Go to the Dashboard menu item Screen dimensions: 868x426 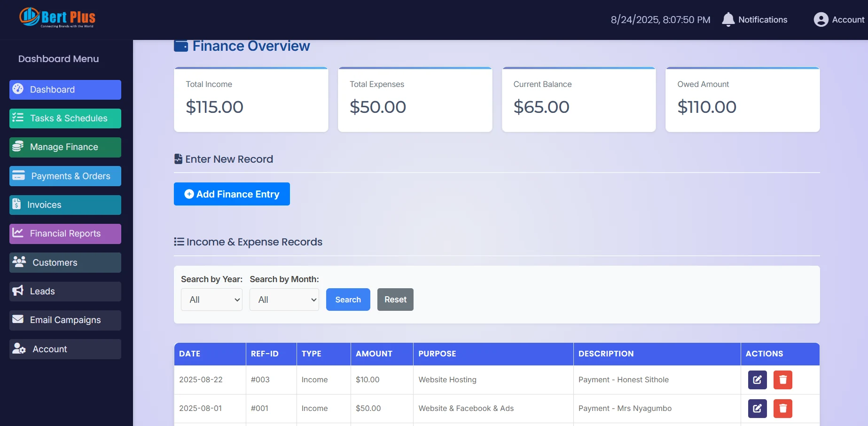coord(52,89)
